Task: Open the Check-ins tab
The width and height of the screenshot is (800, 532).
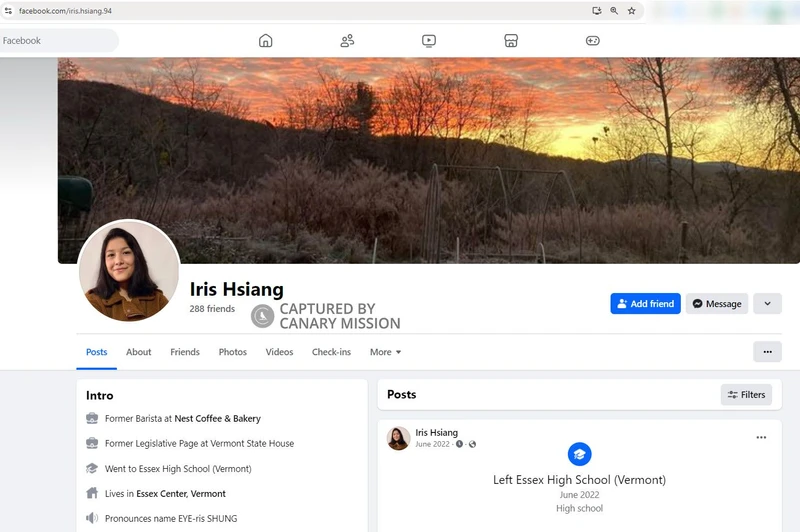Action: click(331, 352)
